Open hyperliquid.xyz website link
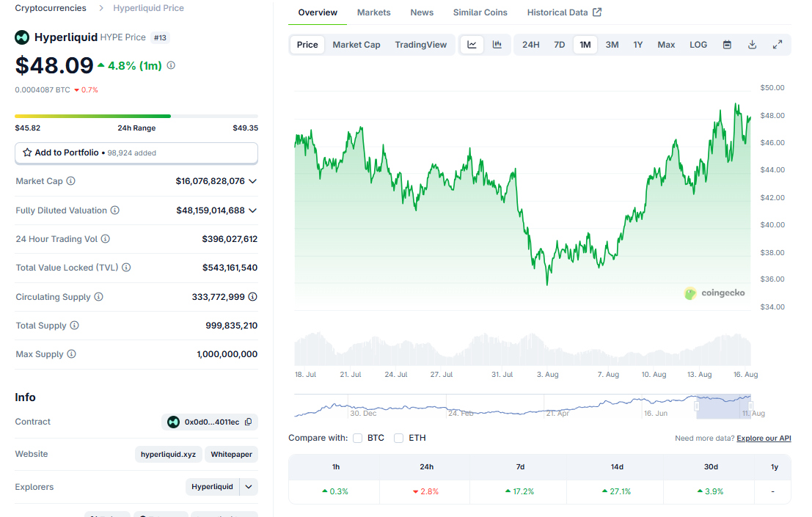This screenshot has width=812, height=517. coord(168,455)
